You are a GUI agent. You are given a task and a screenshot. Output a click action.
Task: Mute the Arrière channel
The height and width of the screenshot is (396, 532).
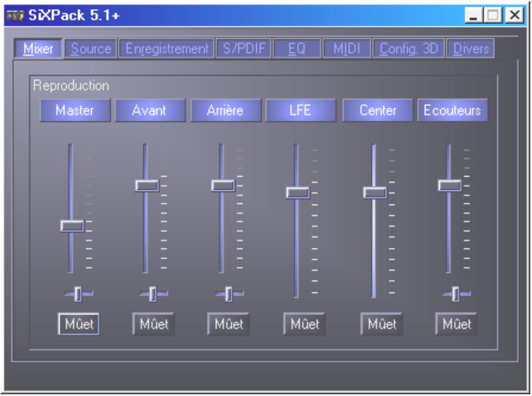228,324
